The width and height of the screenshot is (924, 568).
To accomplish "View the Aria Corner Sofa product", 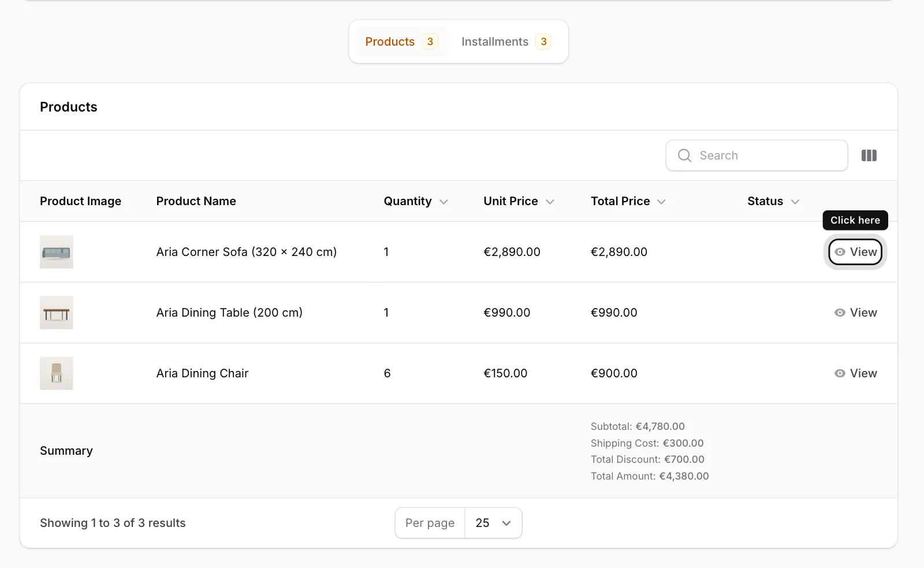I will point(855,252).
